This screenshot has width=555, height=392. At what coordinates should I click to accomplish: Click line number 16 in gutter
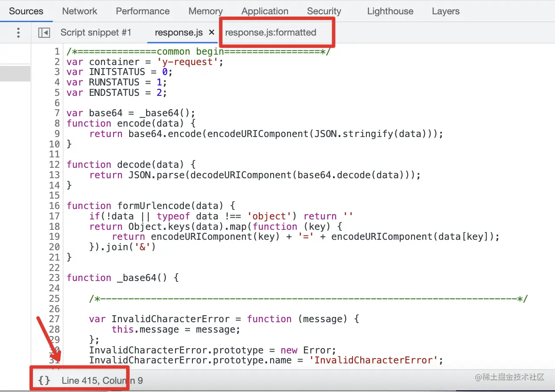(x=54, y=206)
